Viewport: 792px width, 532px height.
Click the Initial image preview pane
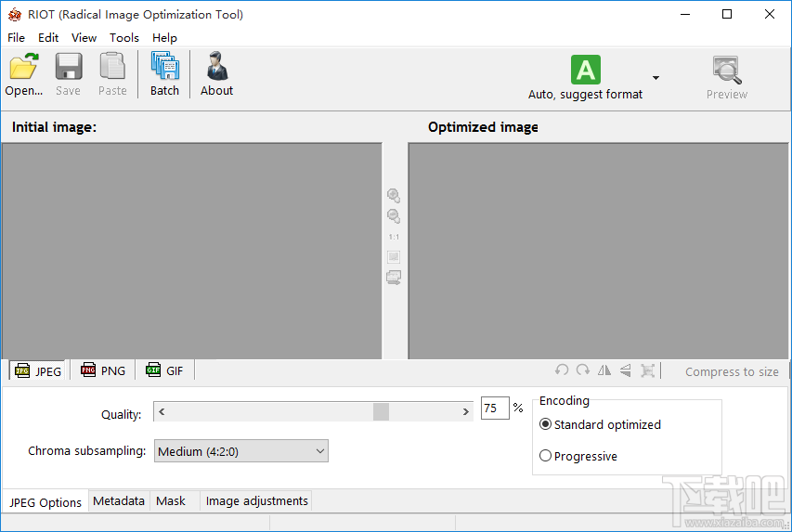pyautogui.click(x=192, y=251)
